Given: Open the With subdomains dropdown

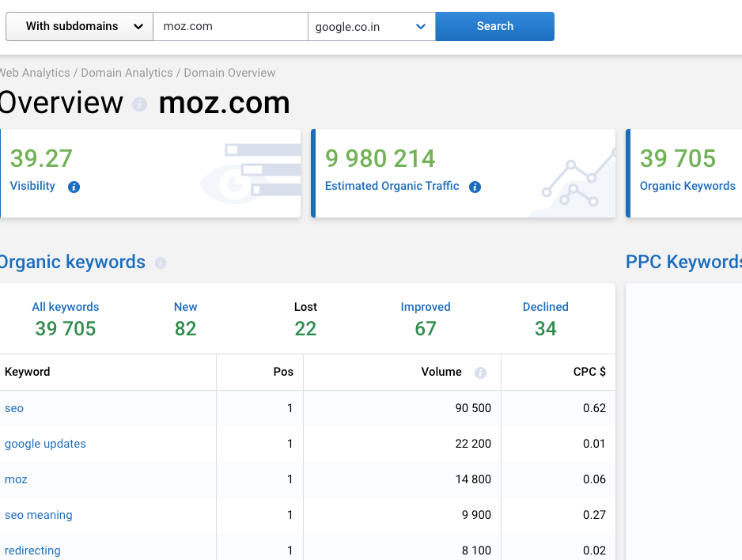Looking at the screenshot, I should pos(79,26).
